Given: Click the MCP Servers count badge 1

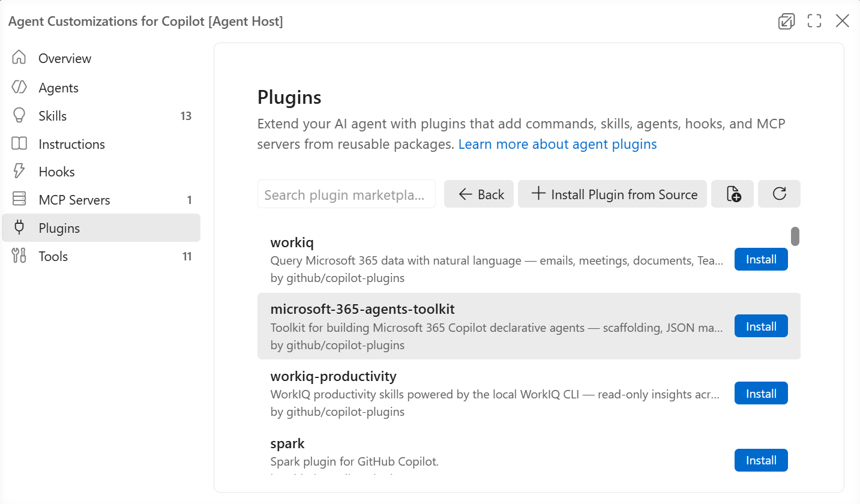Looking at the screenshot, I should 190,200.
